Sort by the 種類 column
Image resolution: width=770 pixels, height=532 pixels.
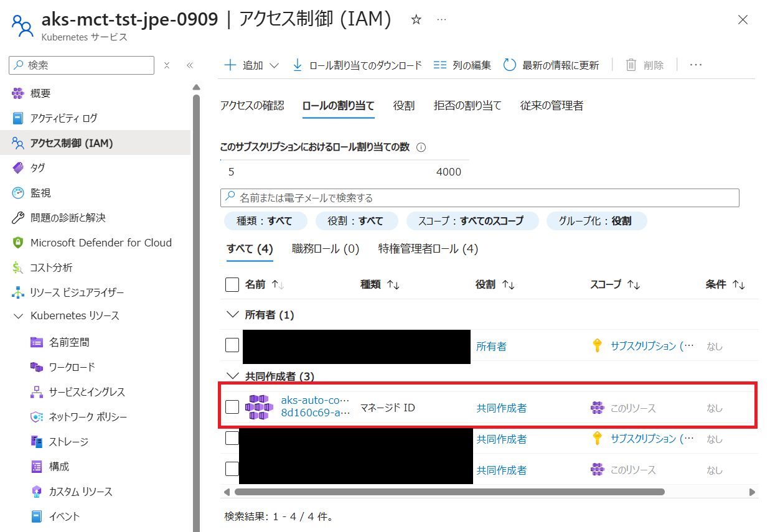coord(380,284)
